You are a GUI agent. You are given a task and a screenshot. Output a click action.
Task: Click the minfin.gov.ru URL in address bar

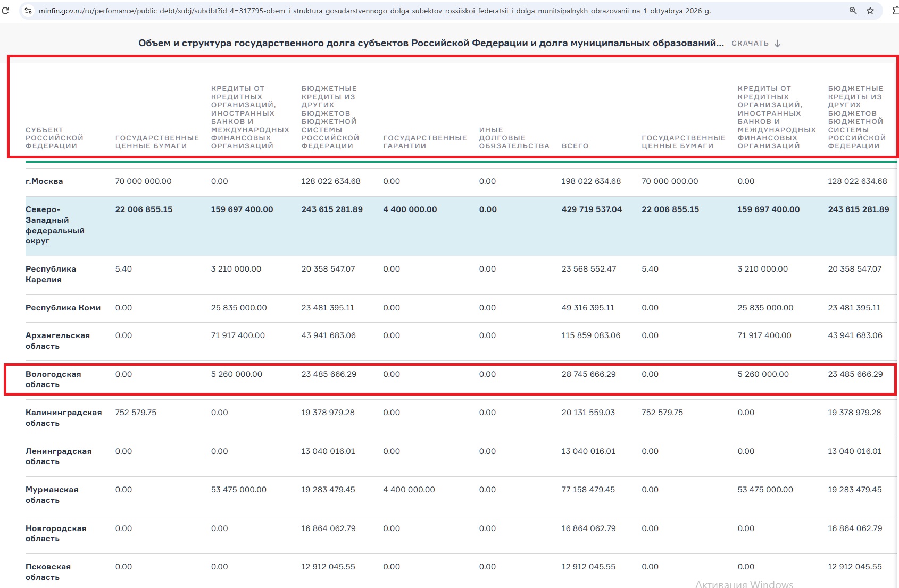pyautogui.click(x=374, y=11)
